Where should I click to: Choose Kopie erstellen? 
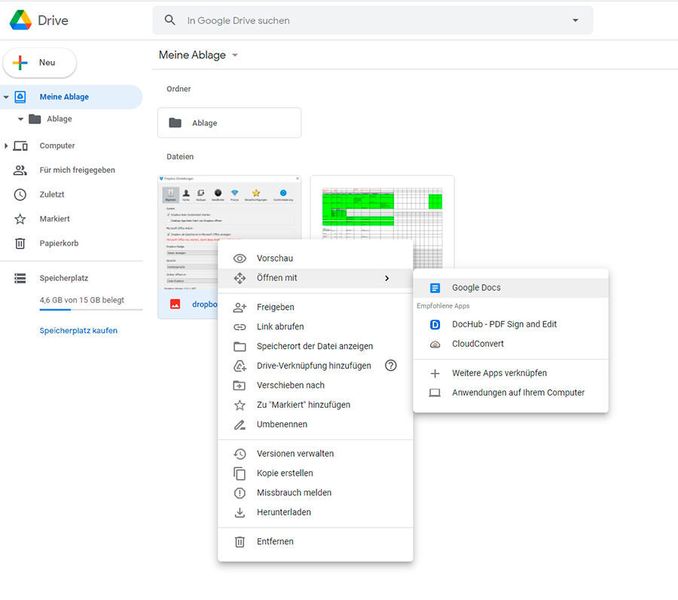[x=315, y=473]
